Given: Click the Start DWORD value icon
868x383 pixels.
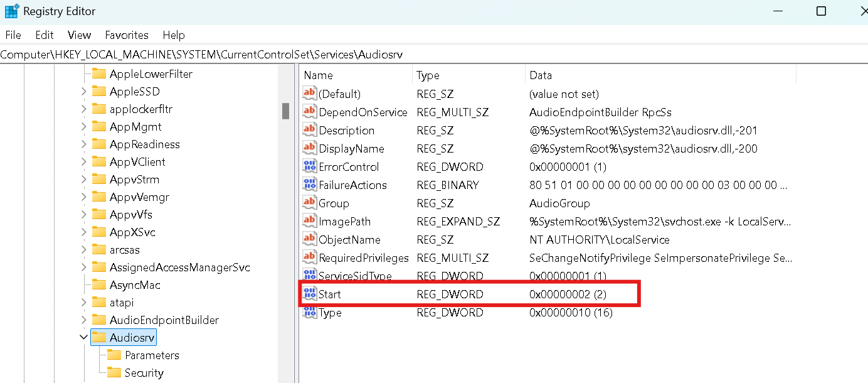Looking at the screenshot, I should (310, 294).
